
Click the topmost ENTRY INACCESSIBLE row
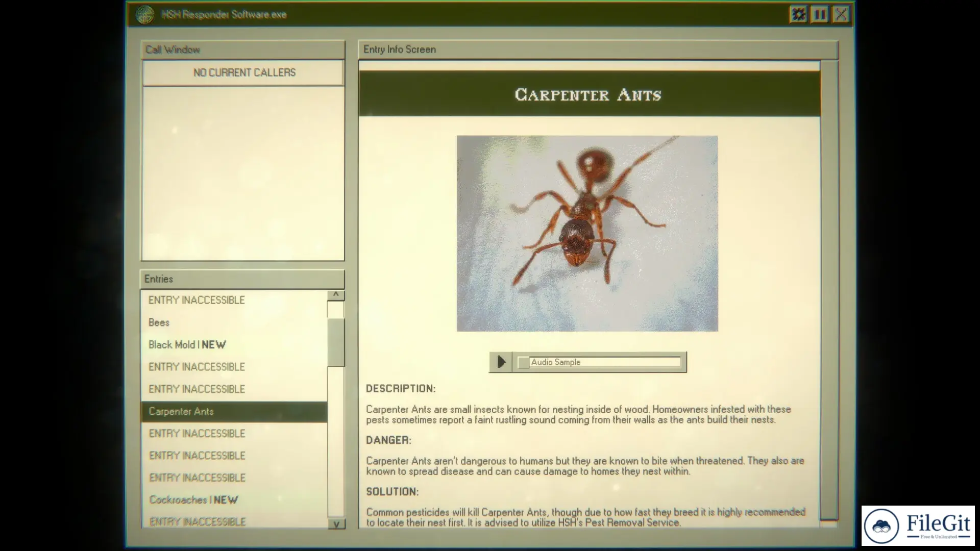point(234,300)
